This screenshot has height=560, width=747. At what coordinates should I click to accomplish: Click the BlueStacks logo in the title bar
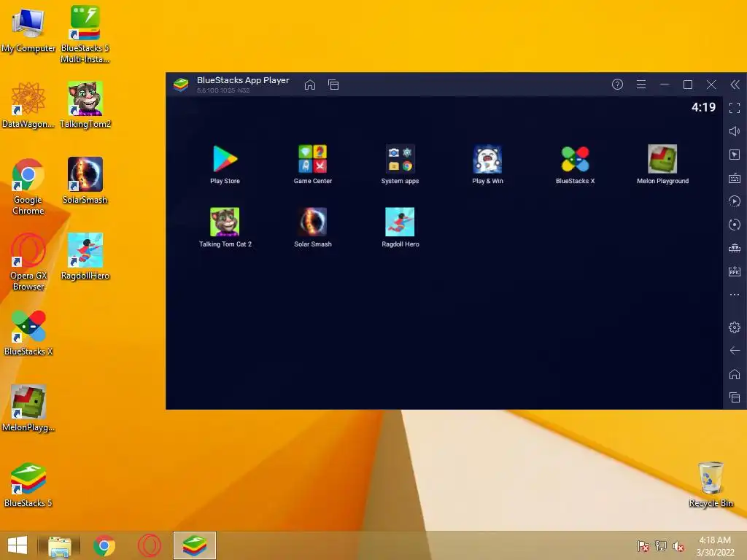coord(181,85)
